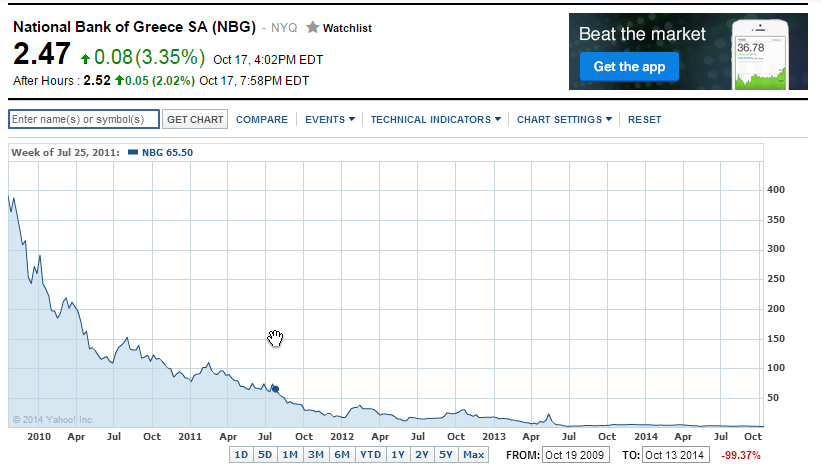The width and height of the screenshot is (821, 466).
Task: Click the 0.08(3.35%) daily change text
Action: tap(149, 57)
